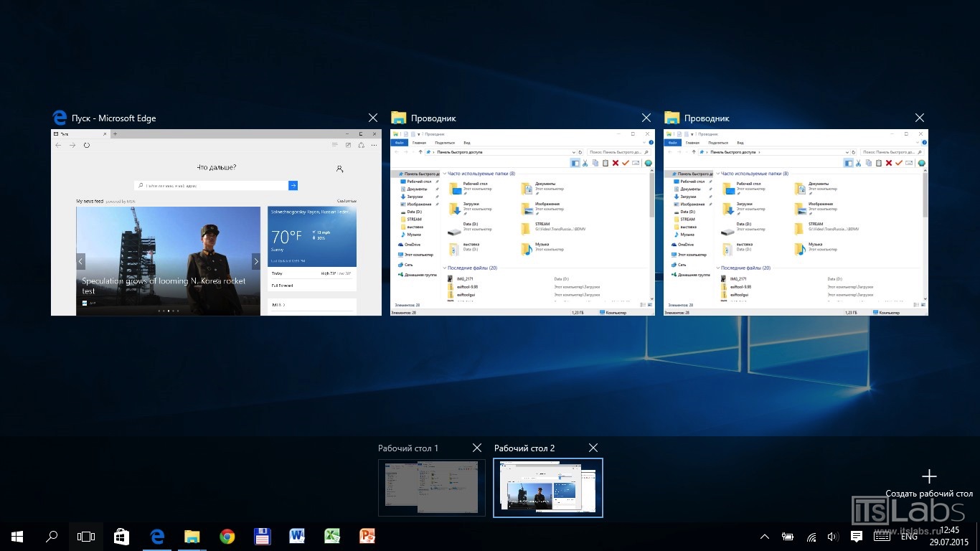980x551 pixels.
Task: Open the Action Center notifications icon
Action: (x=856, y=537)
